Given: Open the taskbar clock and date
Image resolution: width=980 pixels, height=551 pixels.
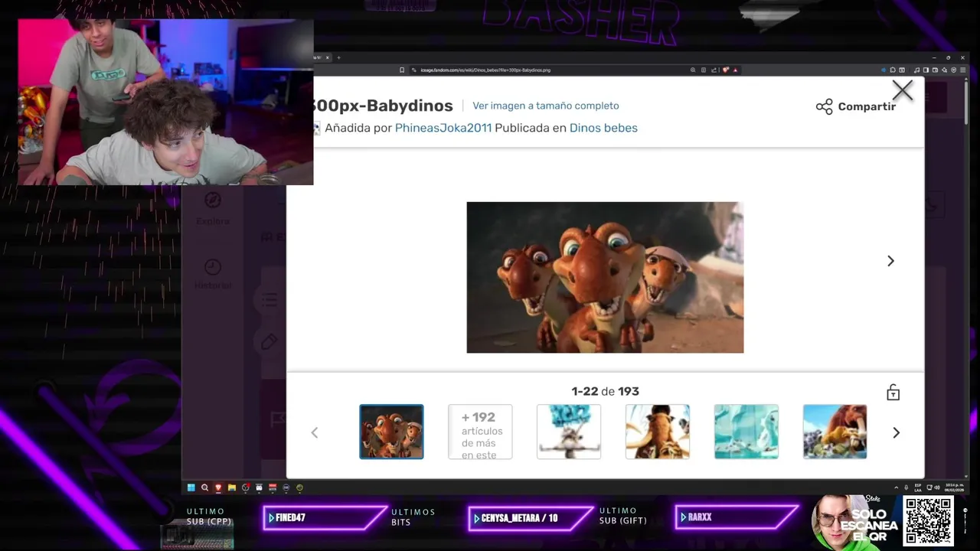Looking at the screenshot, I should click(x=954, y=487).
